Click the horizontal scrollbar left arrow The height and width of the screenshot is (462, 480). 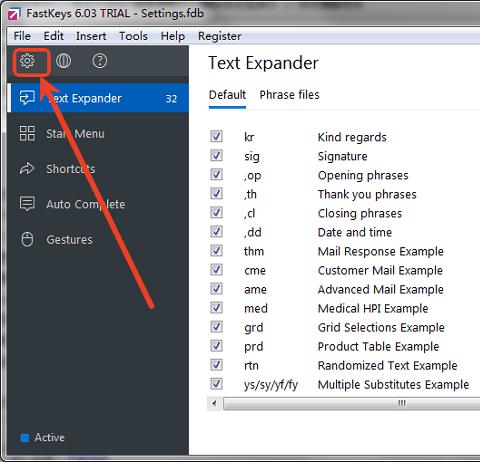pyautogui.click(x=214, y=404)
